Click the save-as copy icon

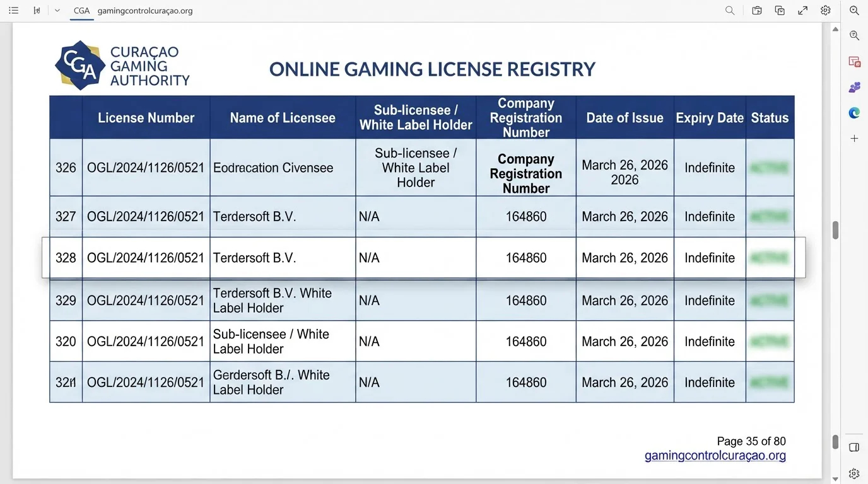point(780,11)
